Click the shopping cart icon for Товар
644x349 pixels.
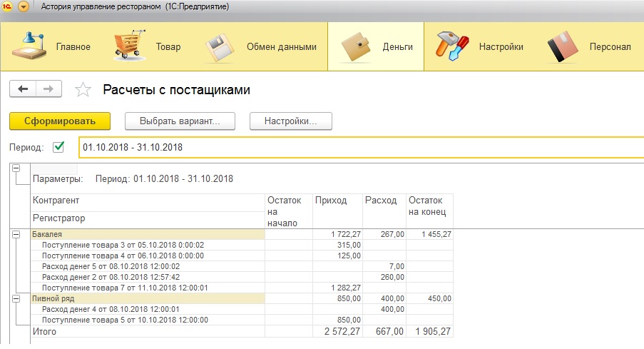coord(130,46)
